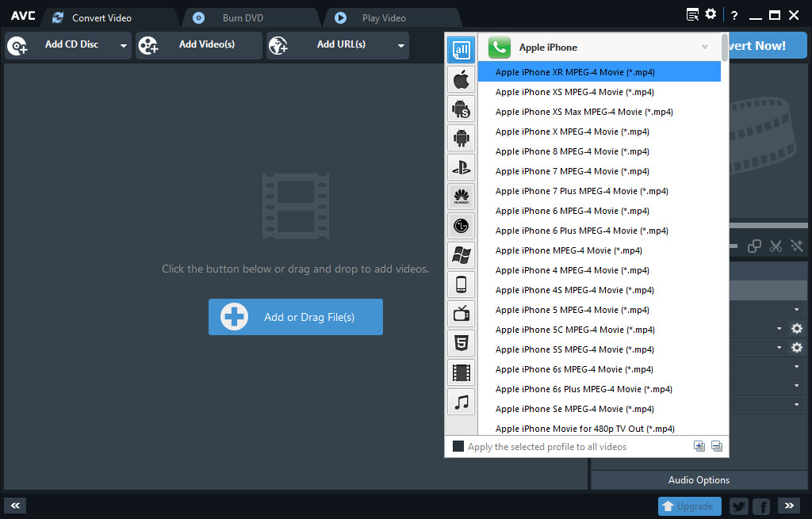This screenshot has width=812, height=519.
Task: Select the All devices category icon
Action: [x=461, y=50]
